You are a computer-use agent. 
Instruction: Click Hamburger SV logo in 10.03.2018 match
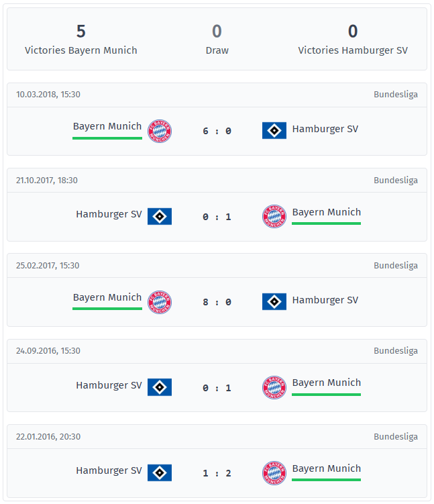[x=274, y=130]
